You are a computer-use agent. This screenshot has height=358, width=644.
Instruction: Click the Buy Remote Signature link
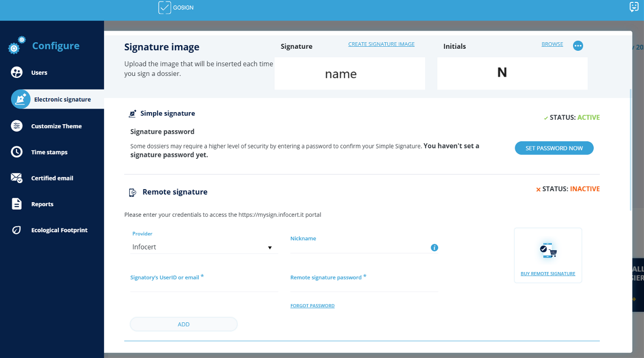pyautogui.click(x=548, y=274)
